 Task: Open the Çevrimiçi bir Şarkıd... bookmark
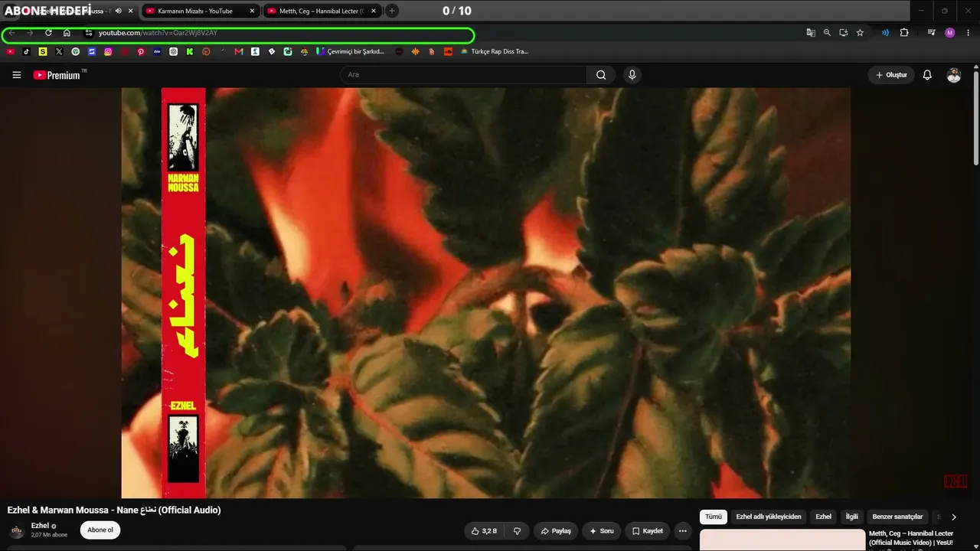(x=351, y=52)
